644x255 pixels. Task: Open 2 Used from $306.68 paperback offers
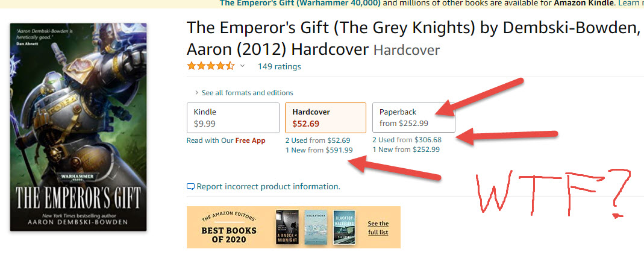click(407, 140)
